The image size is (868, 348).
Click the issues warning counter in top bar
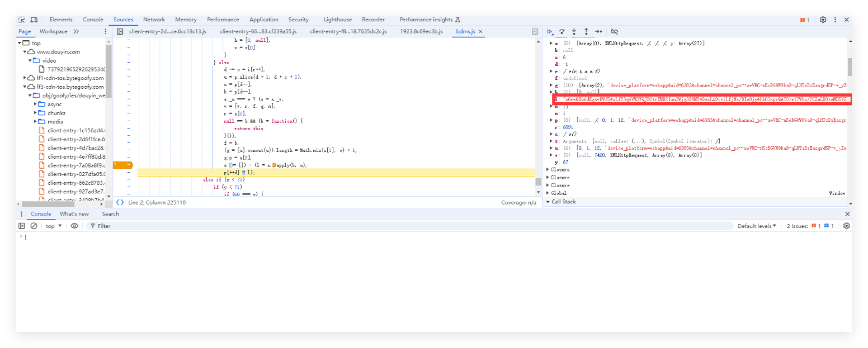coord(805,20)
